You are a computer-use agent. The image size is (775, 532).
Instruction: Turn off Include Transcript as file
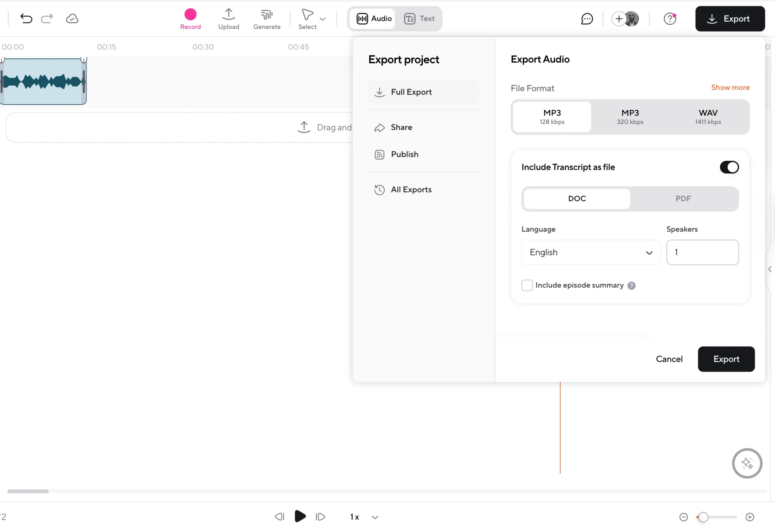coord(729,167)
